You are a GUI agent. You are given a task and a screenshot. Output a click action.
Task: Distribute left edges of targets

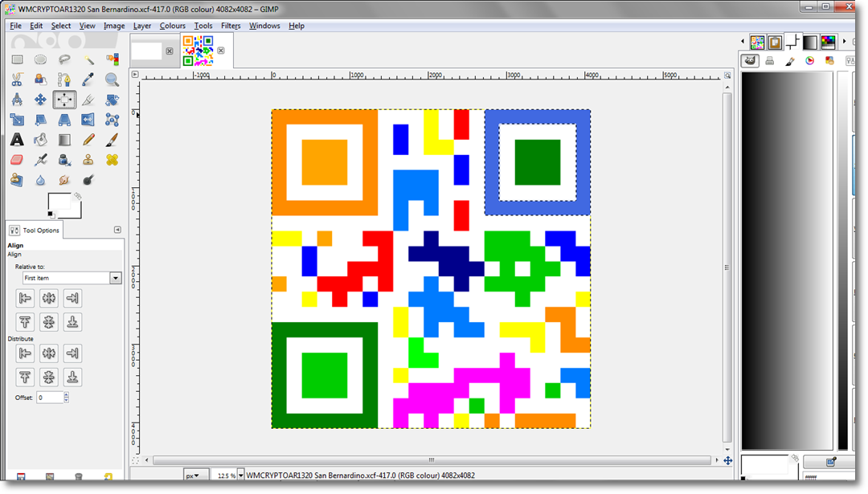(26, 353)
